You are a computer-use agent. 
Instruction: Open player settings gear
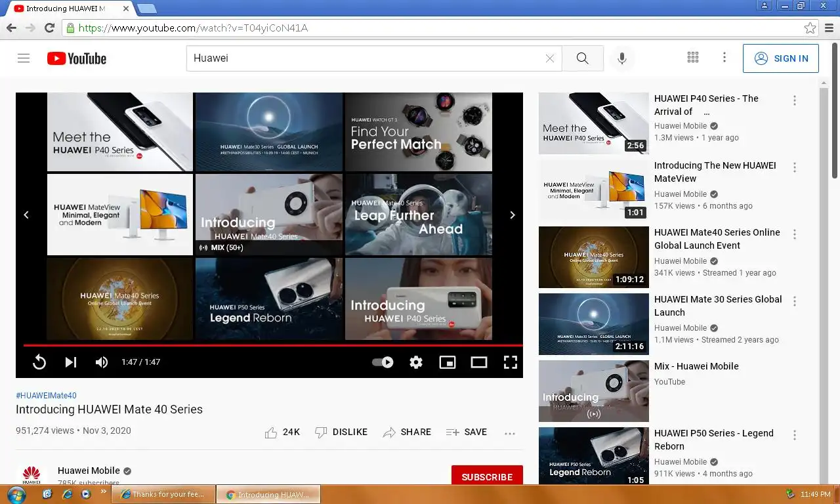[416, 362]
